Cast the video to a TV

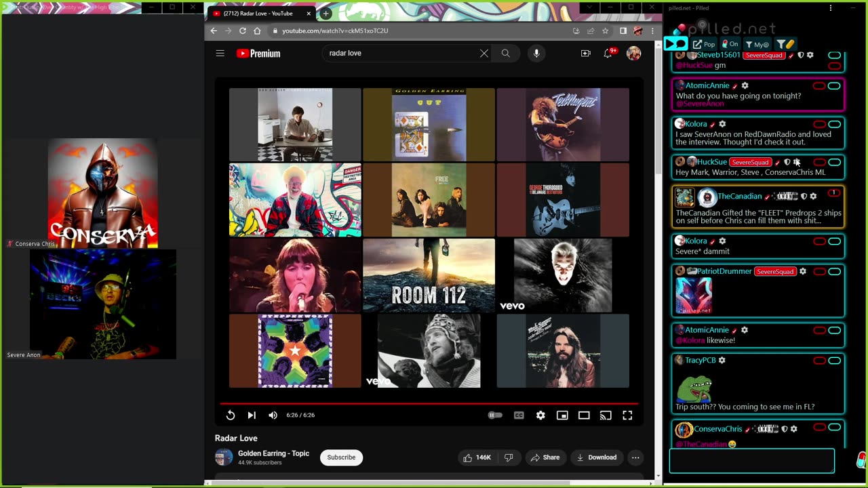606,415
